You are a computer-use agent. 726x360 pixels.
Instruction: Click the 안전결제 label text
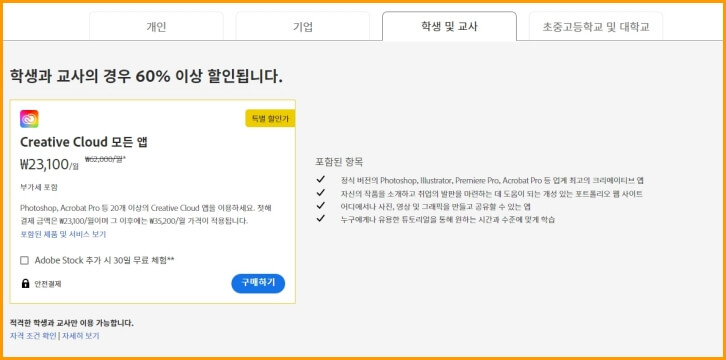pos(48,284)
